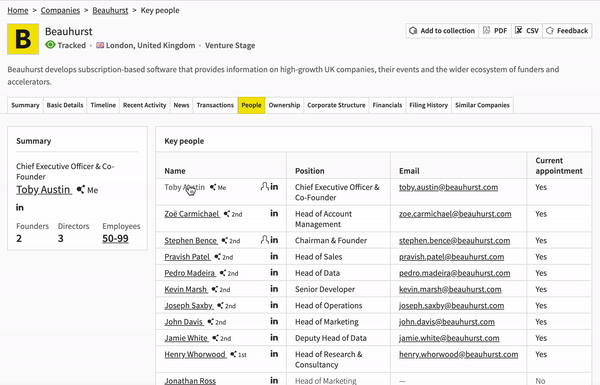Switch to the Ownership tab
The height and width of the screenshot is (385, 600).
click(x=284, y=105)
